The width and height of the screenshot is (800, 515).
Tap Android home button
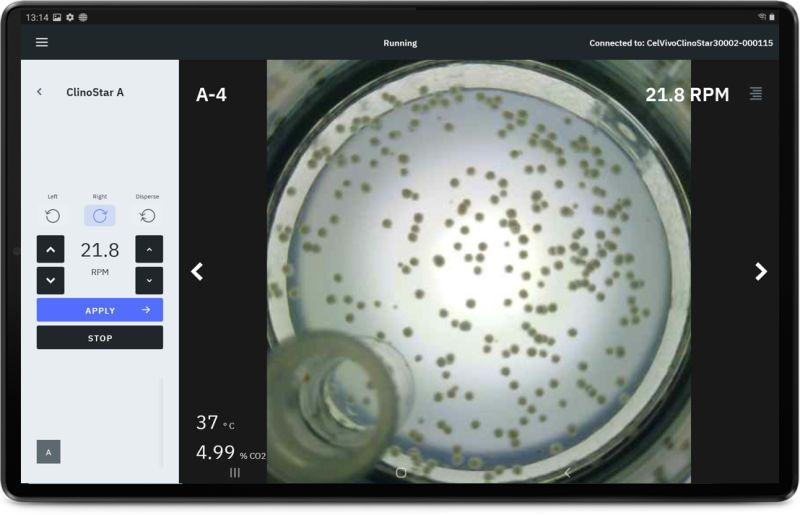pos(401,473)
